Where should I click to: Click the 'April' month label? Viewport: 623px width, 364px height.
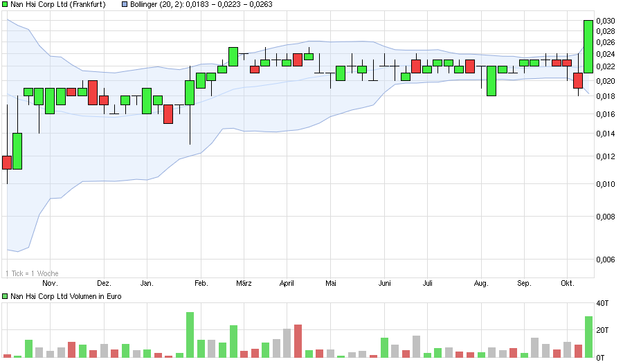[x=287, y=283]
